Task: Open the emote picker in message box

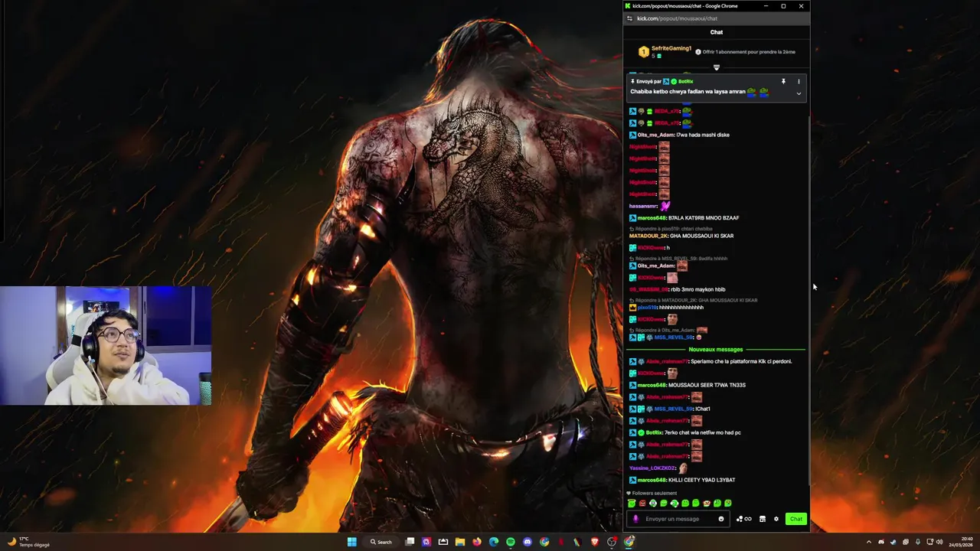Action: click(x=721, y=519)
